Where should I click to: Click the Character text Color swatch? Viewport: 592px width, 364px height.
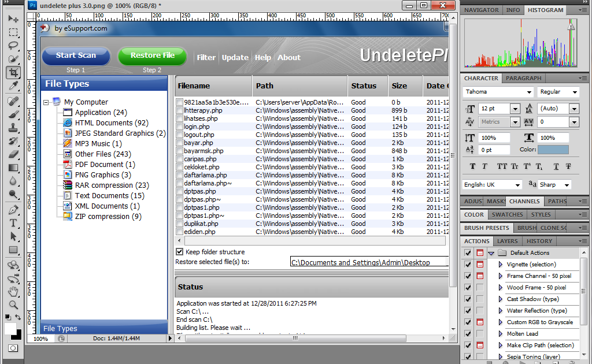[553, 150]
